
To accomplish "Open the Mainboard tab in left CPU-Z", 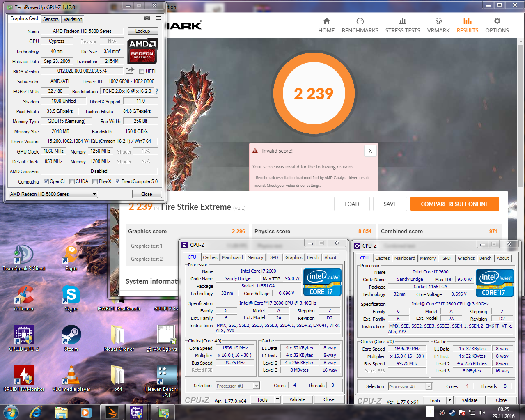I will [x=232, y=257].
